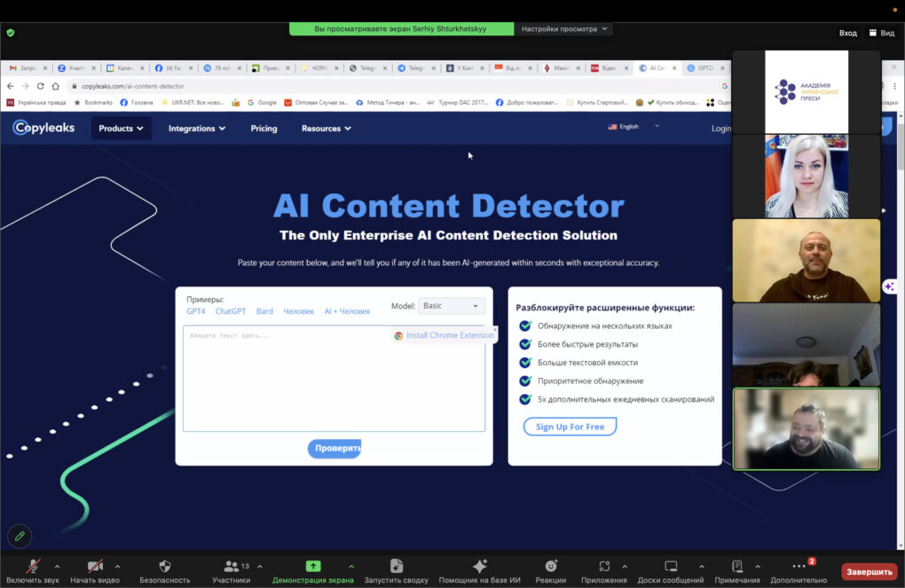Open the Model Basic dropdown

(x=452, y=306)
